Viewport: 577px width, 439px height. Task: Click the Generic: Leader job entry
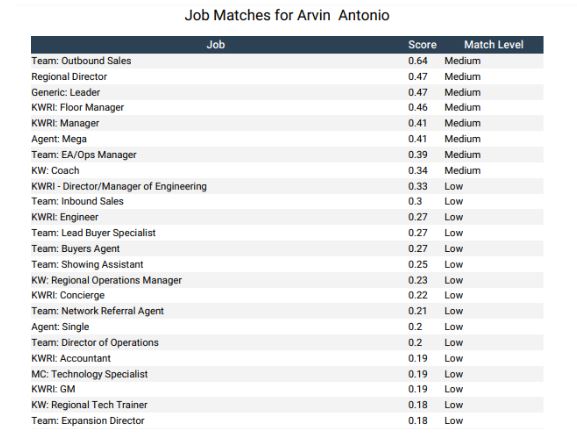coord(66,92)
